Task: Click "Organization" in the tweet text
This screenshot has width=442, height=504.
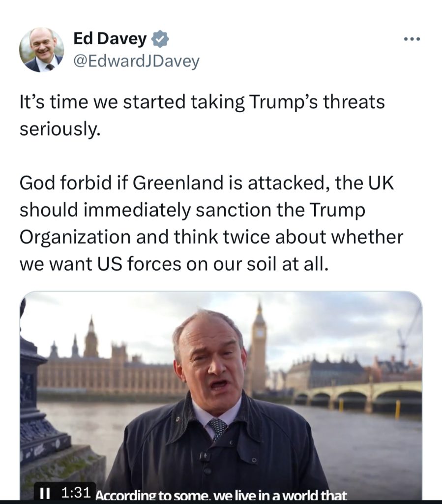Action: click(x=75, y=237)
